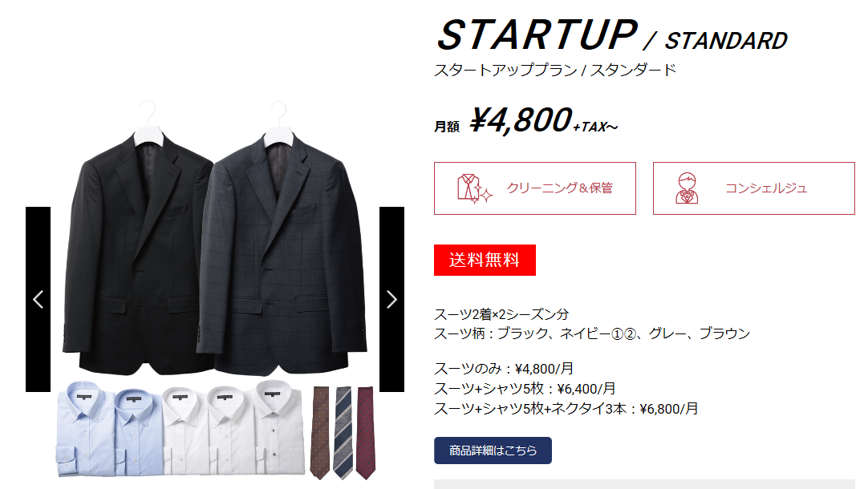The image size is (868, 489).
Task: Click the brown dotted necktie
Action: [320, 431]
